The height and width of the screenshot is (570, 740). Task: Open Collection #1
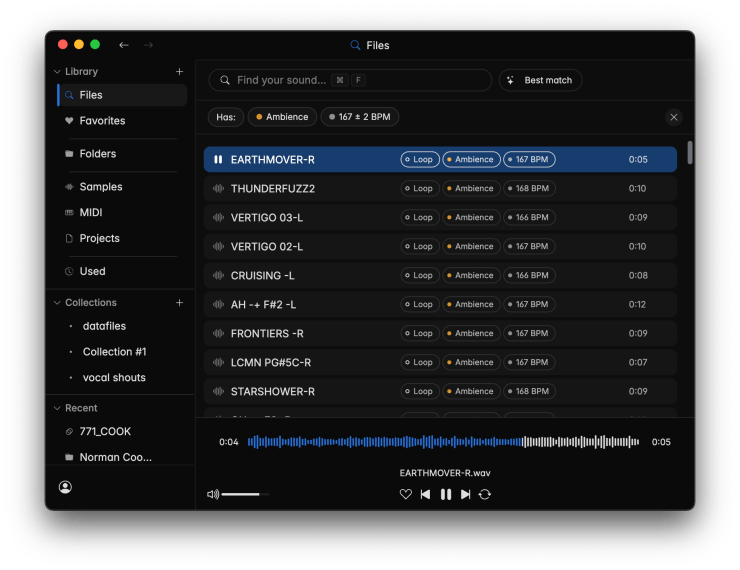114,352
